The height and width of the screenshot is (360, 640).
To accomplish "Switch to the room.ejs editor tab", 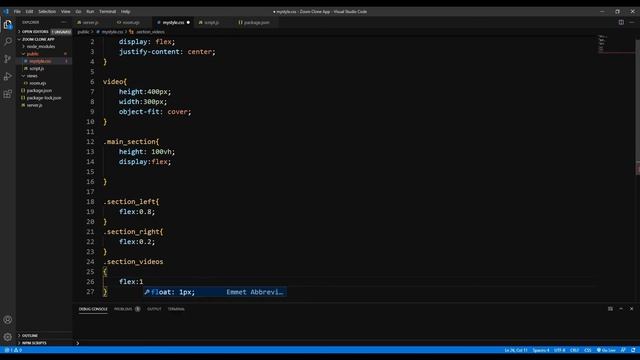I will [131, 22].
